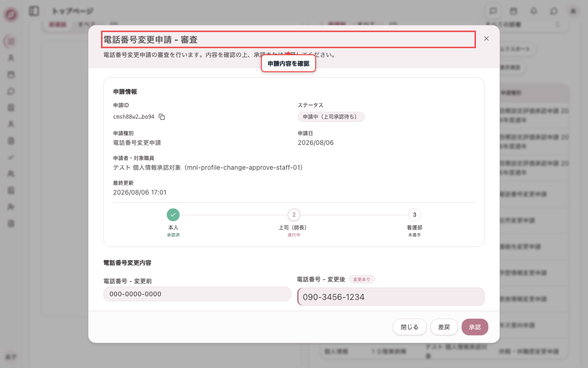Click step 3 看護部 circle
This screenshot has width=588, height=368.
pyautogui.click(x=415, y=215)
